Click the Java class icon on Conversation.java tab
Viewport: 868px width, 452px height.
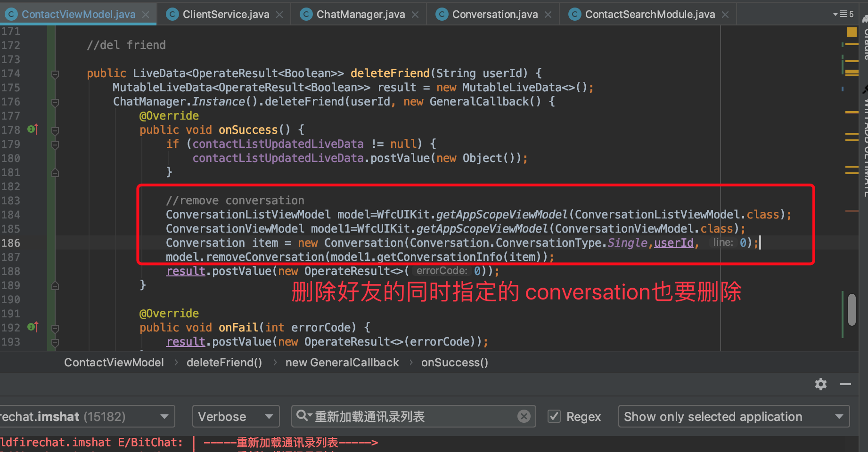pos(442,14)
